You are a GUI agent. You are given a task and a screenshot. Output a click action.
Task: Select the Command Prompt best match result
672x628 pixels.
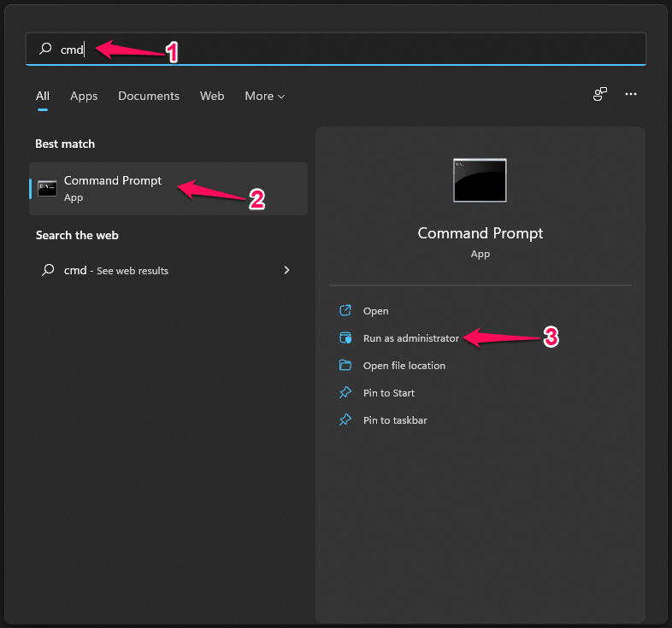(168, 189)
